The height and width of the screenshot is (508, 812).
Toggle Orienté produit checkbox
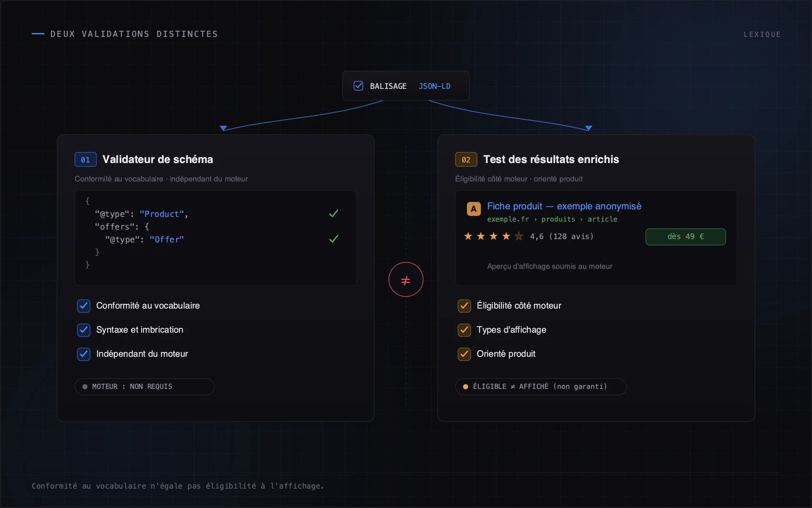[x=464, y=354]
